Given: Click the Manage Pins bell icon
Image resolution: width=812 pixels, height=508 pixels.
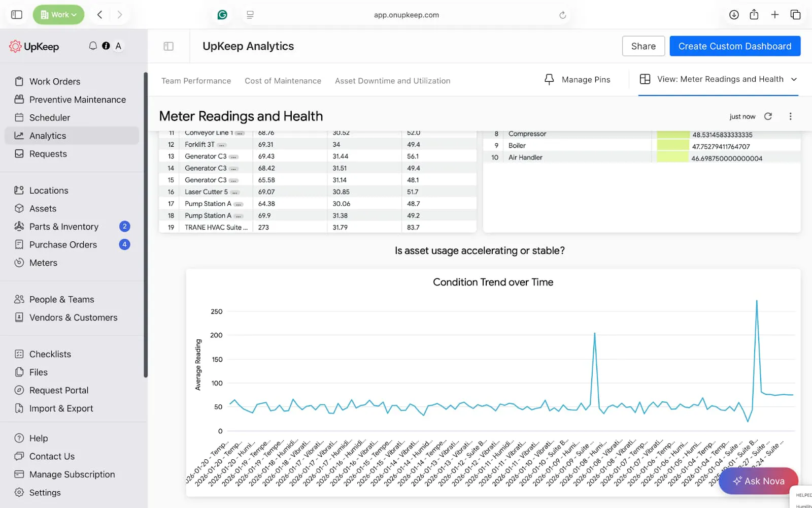Looking at the screenshot, I should click(549, 79).
